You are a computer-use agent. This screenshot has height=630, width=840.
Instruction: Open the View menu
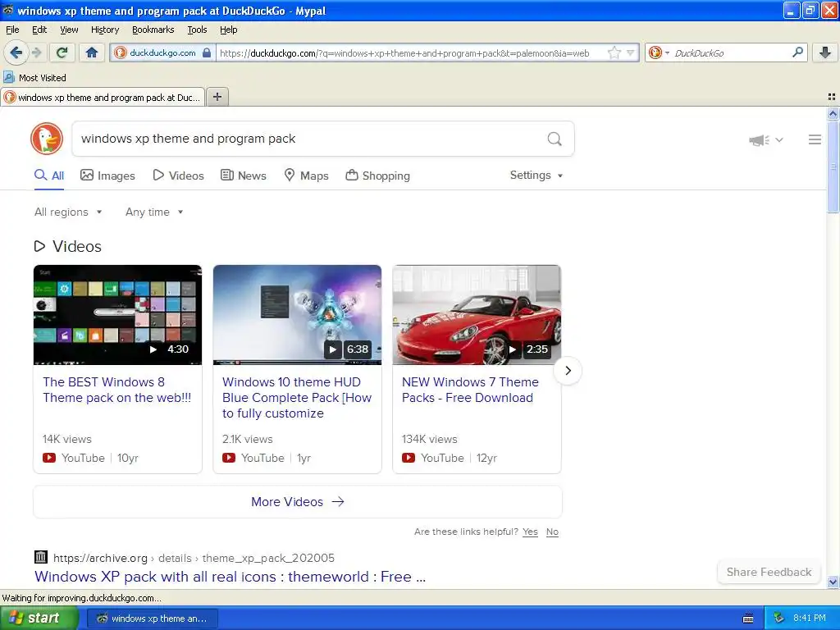[x=69, y=30]
